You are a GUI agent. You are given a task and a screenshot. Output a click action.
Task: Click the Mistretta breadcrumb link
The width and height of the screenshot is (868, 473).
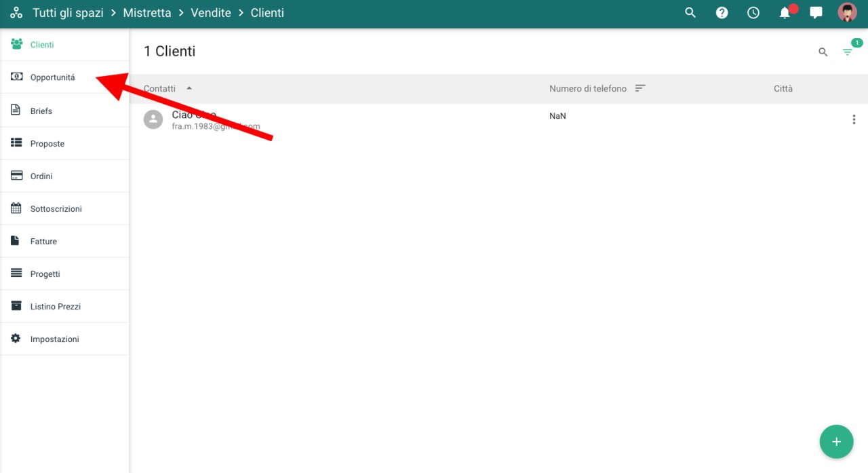tap(147, 13)
